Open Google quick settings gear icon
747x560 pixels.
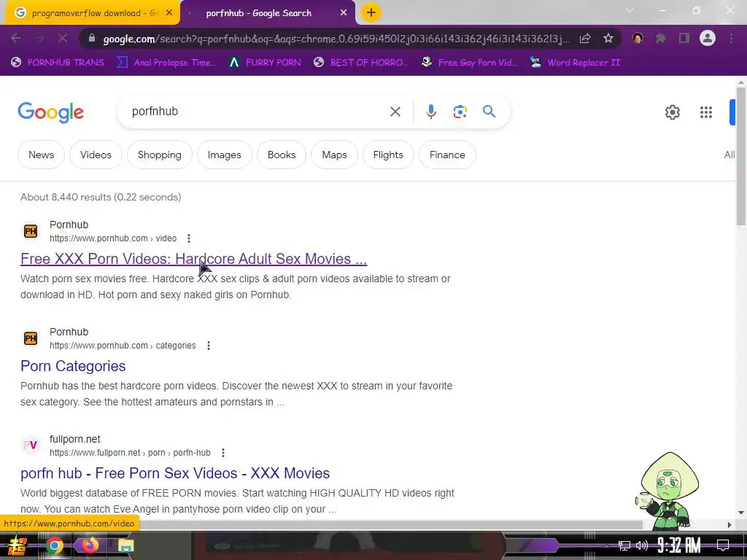[672, 112]
